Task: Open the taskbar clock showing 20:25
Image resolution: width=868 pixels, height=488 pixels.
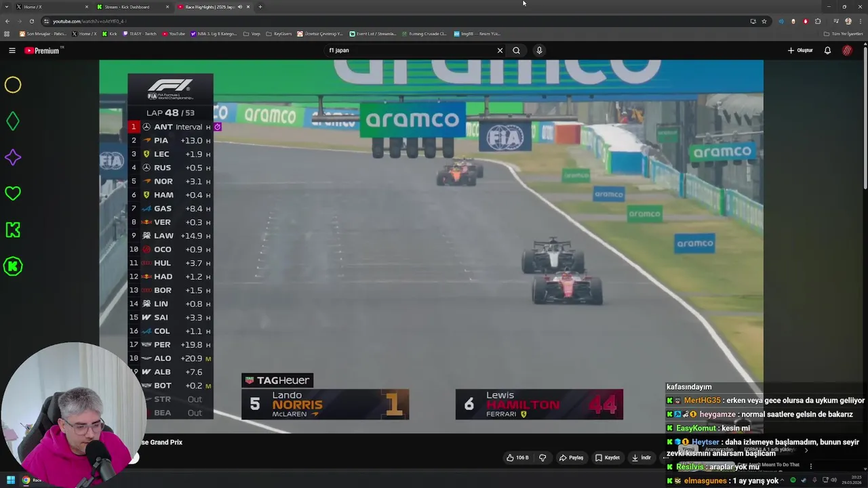Action: [x=851, y=481]
